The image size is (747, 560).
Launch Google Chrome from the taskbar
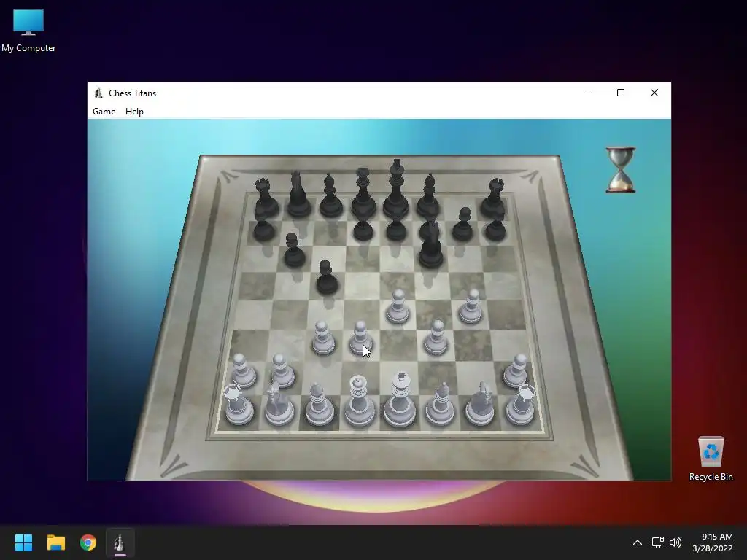(88, 542)
